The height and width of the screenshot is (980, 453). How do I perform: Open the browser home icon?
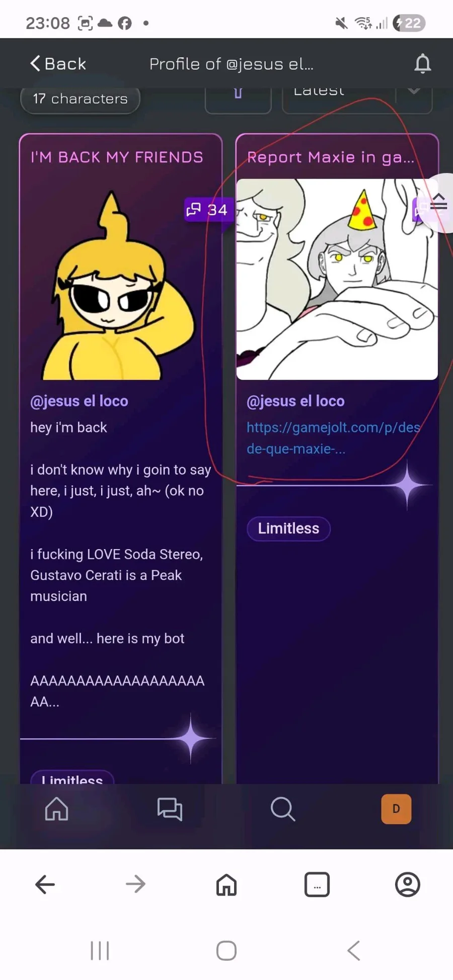(x=226, y=884)
